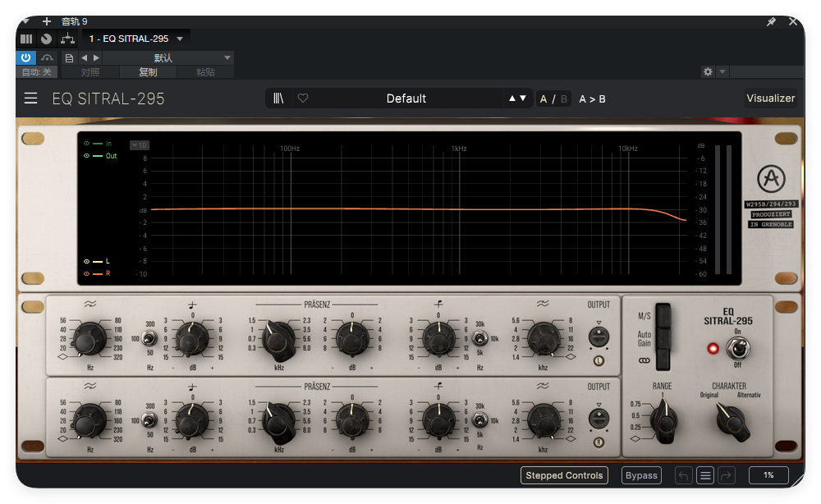Toggle the L channel curve eye
The width and height of the screenshot is (821, 504).
(x=86, y=261)
